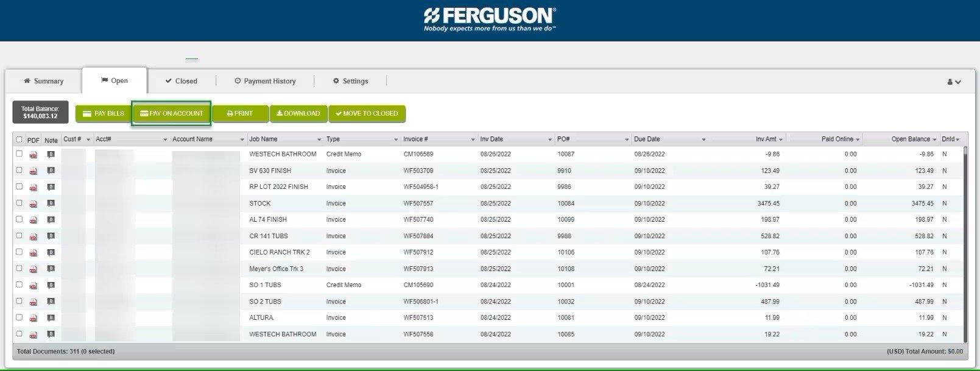
Task: Open PO# column dropdown arrow
Action: click(x=627, y=140)
